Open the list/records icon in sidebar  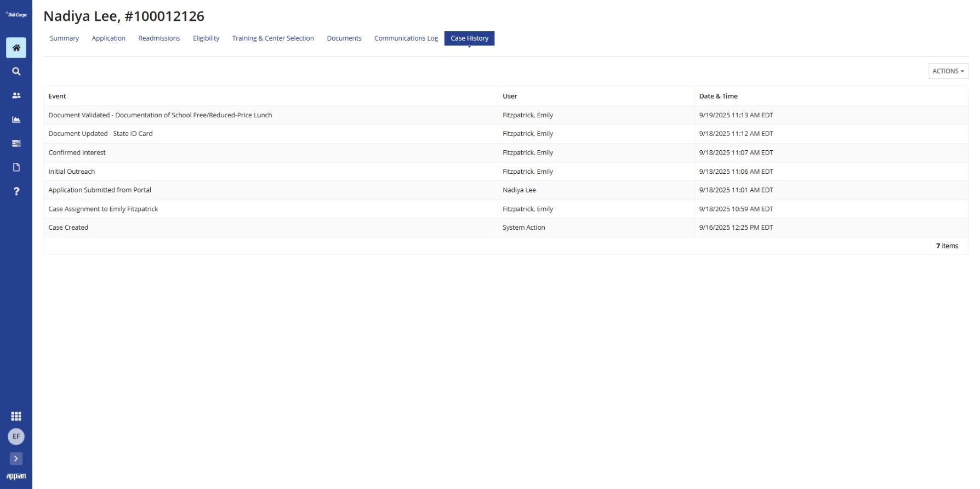pos(16,143)
